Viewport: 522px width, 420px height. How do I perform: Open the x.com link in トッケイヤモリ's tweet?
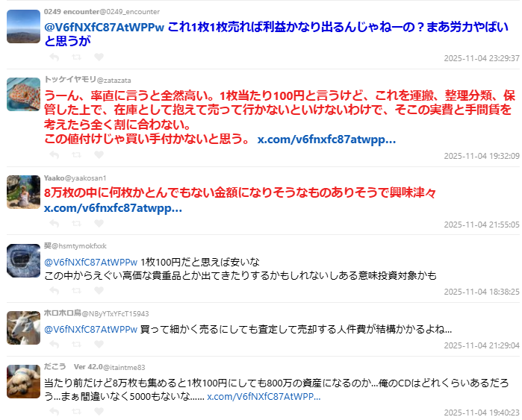(x=326, y=140)
